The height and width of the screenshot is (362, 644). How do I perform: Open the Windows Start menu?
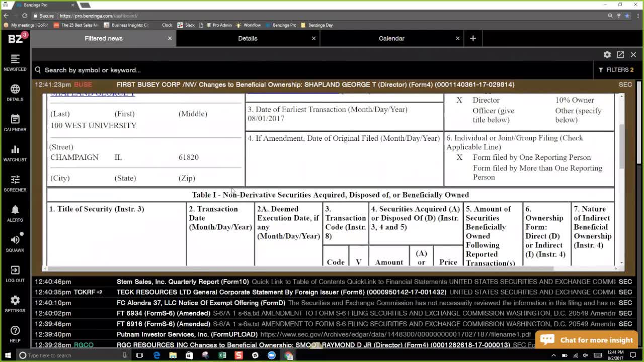pos(7,355)
